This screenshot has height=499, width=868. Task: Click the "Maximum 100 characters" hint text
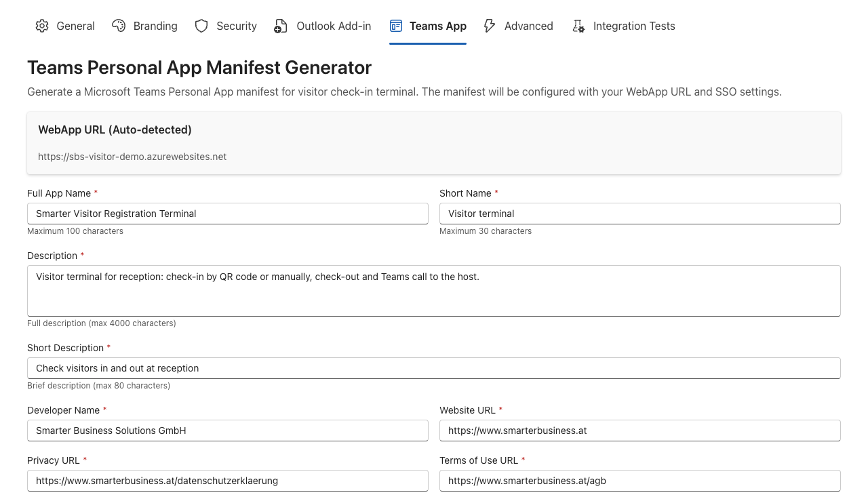(75, 231)
